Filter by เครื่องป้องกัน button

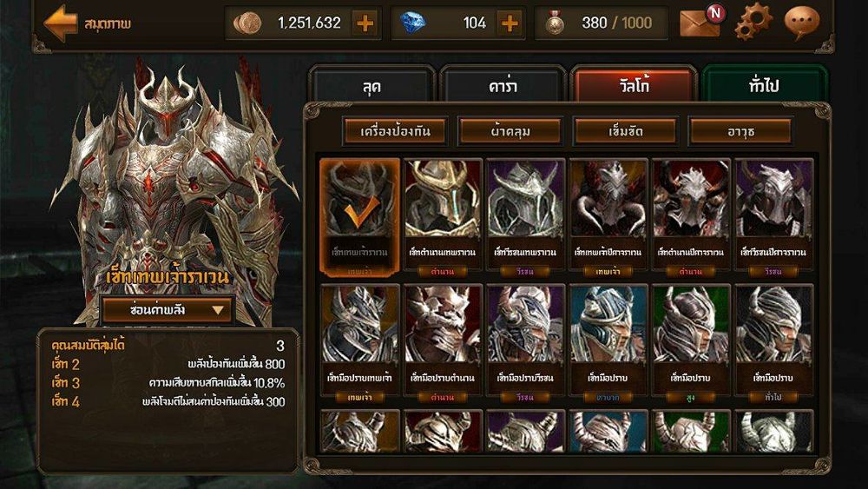(395, 131)
